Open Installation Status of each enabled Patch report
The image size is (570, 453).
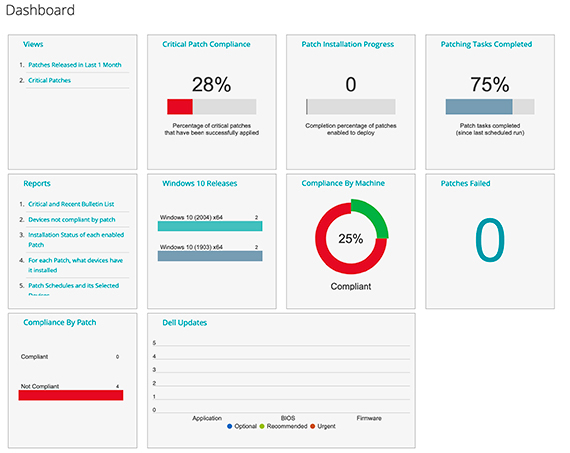point(76,240)
